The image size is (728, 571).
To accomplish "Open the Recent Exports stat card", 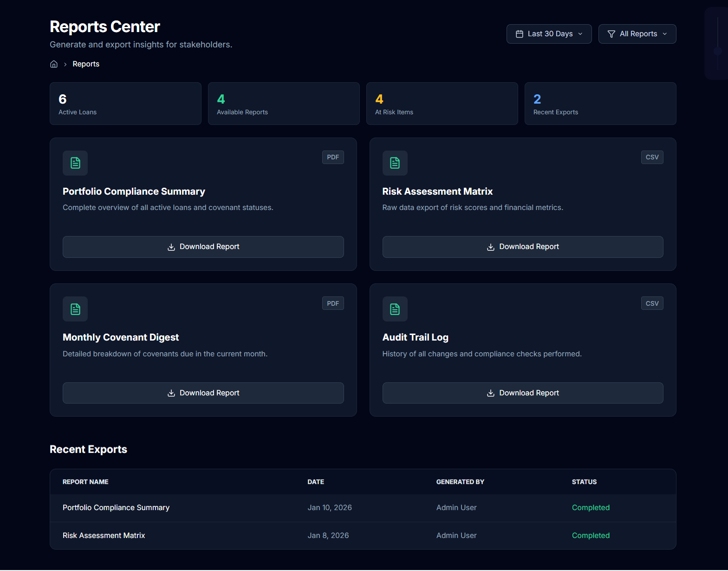I will [x=600, y=104].
